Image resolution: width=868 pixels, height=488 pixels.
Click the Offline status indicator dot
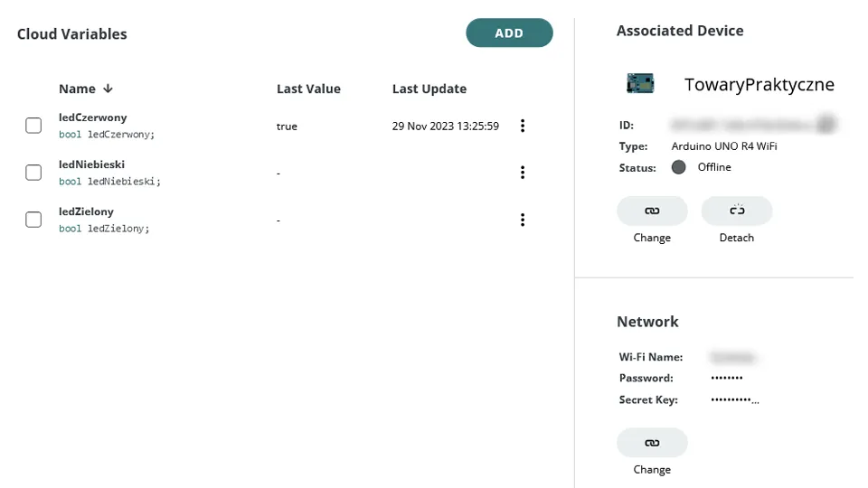click(x=678, y=167)
